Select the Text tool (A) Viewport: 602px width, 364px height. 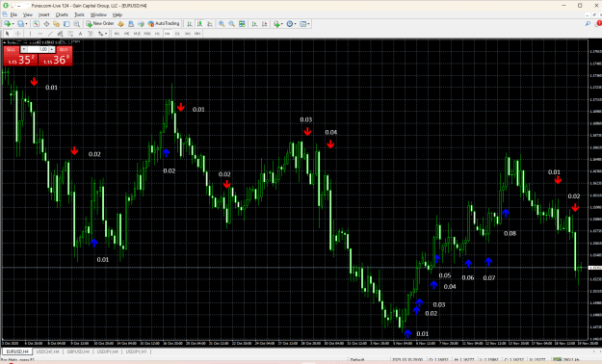point(80,34)
